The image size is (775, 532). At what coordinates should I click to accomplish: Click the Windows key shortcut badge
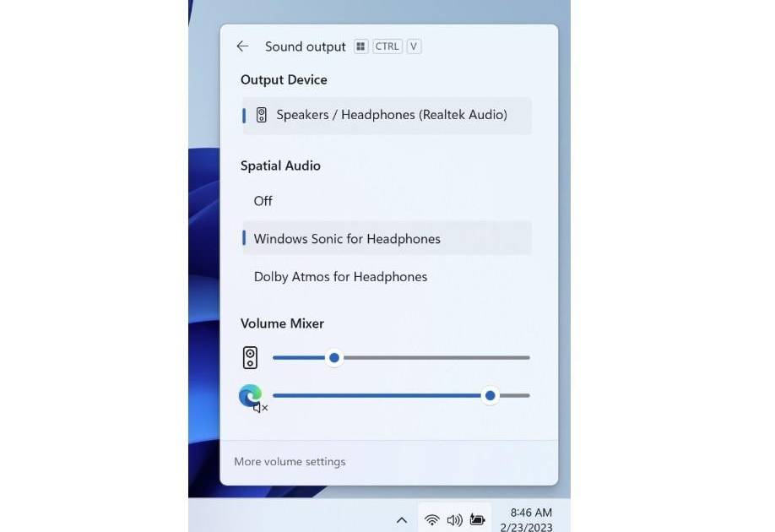tap(361, 46)
